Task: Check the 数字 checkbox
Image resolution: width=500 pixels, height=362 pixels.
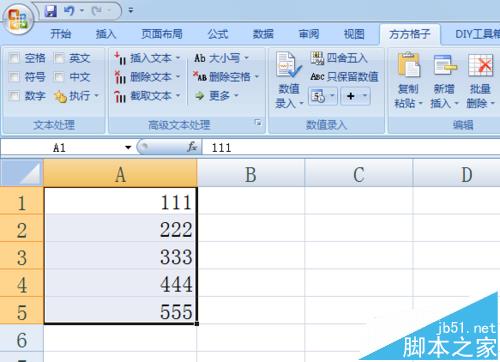Action: 14,96
